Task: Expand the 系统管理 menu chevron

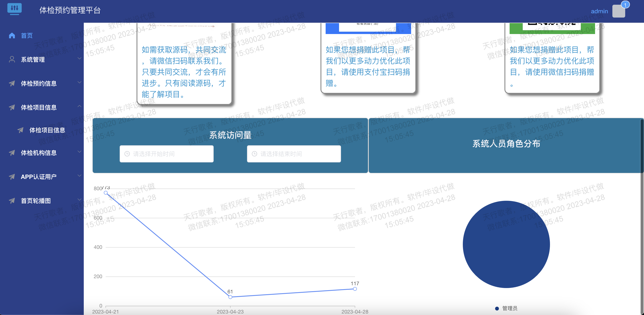Action: tap(79, 58)
